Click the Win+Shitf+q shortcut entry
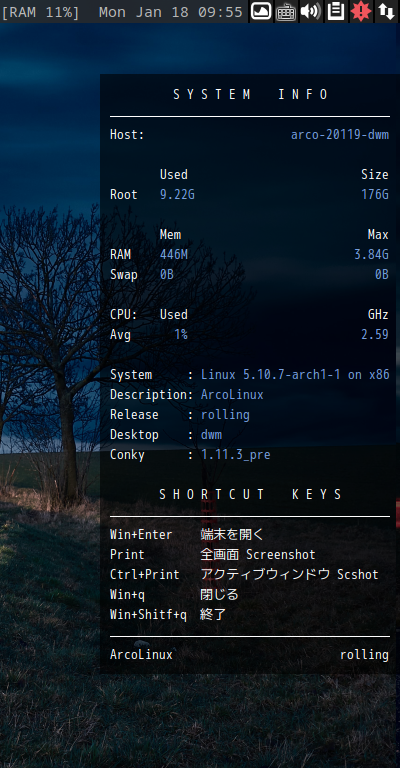Image resolution: width=400 pixels, height=768 pixels. (x=148, y=615)
